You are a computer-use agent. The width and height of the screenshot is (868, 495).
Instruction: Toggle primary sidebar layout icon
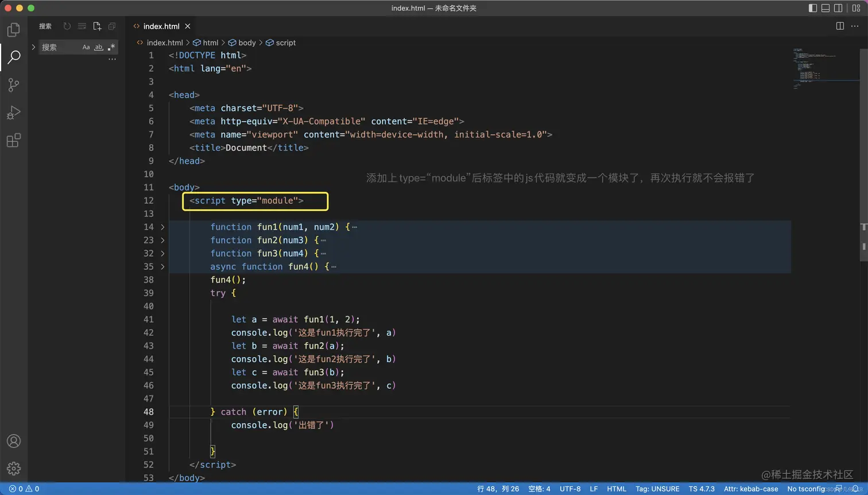pyautogui.click(x=813, y=8)
